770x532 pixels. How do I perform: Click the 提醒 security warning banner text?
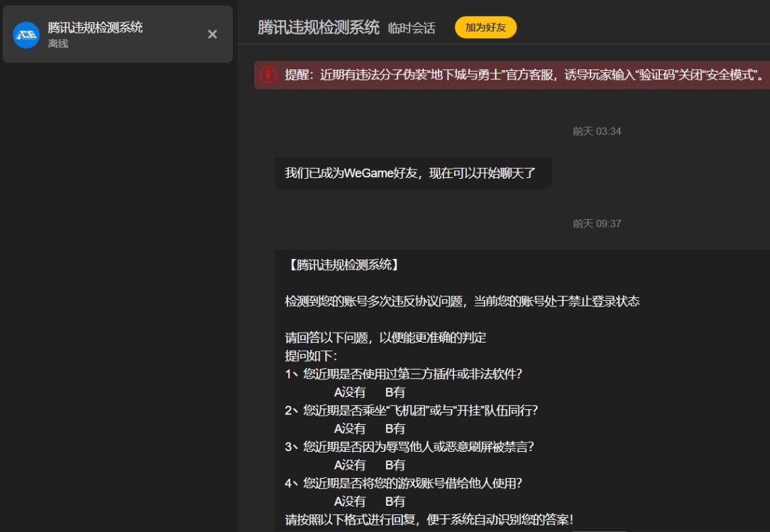[524, 74]
